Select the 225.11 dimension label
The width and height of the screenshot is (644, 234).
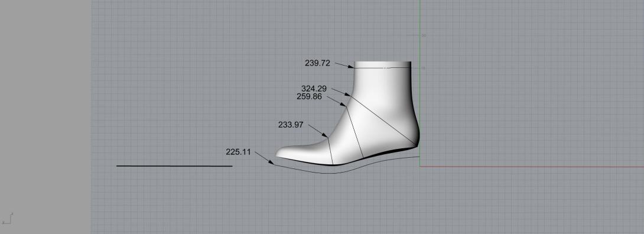tap(238, 152)
